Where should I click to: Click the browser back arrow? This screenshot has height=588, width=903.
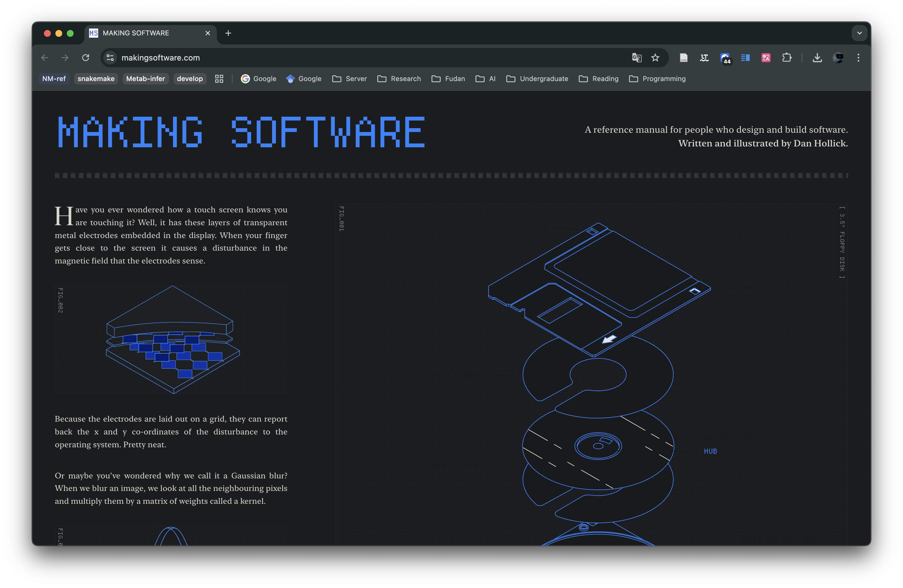point(45,58)
